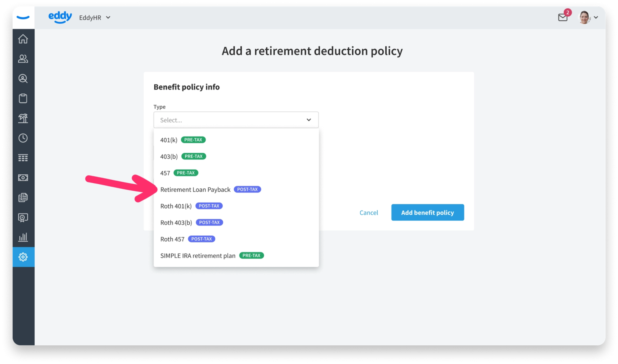Click the settings gear icon
This screenshot has height=364, width=618.
[x=23, y=257]
